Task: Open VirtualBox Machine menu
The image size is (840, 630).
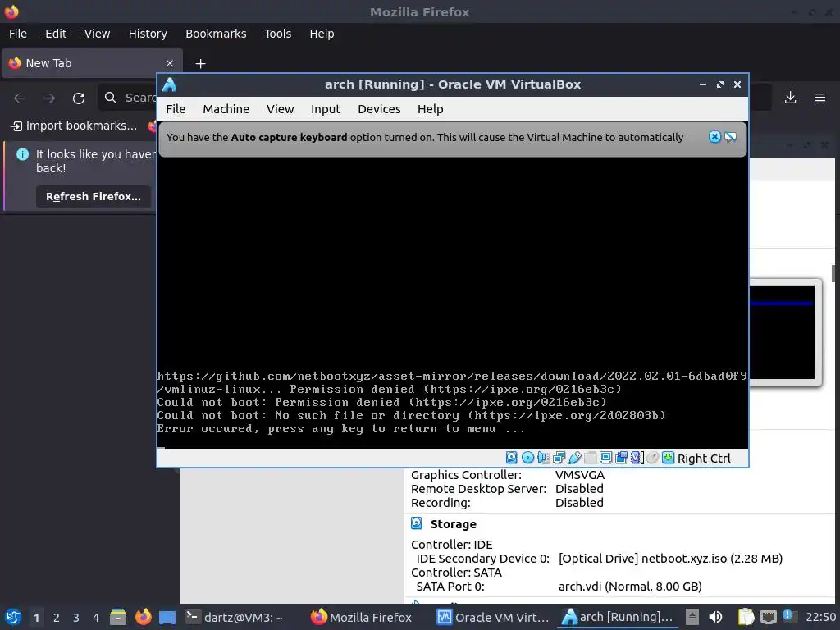Action: coord(226,109)
